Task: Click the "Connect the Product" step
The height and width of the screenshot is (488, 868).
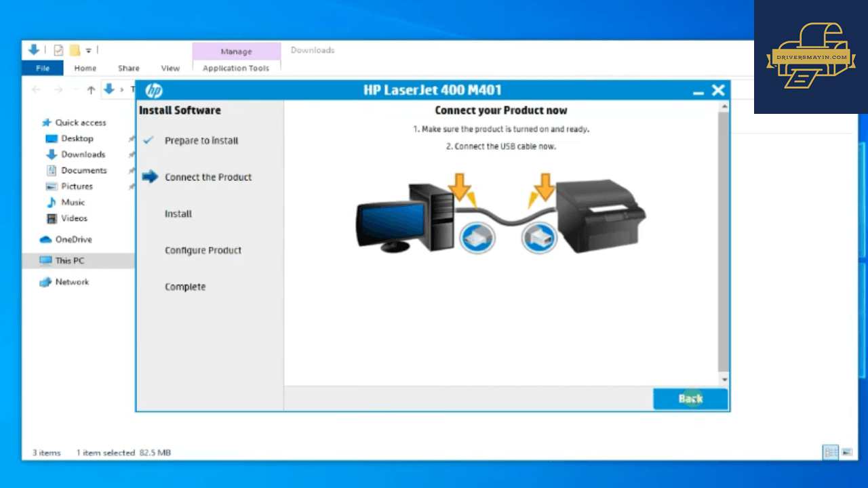Action: point(208,178)
